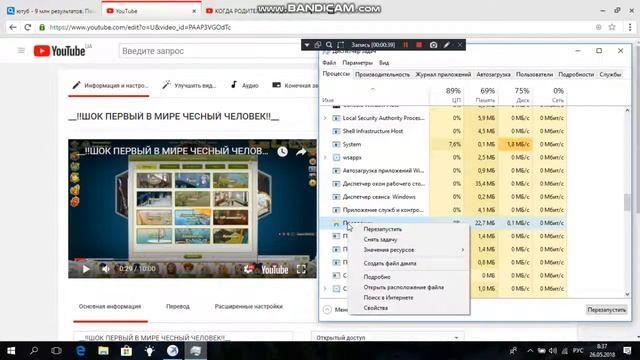Click the browser address bar URL

click(140, 27)
